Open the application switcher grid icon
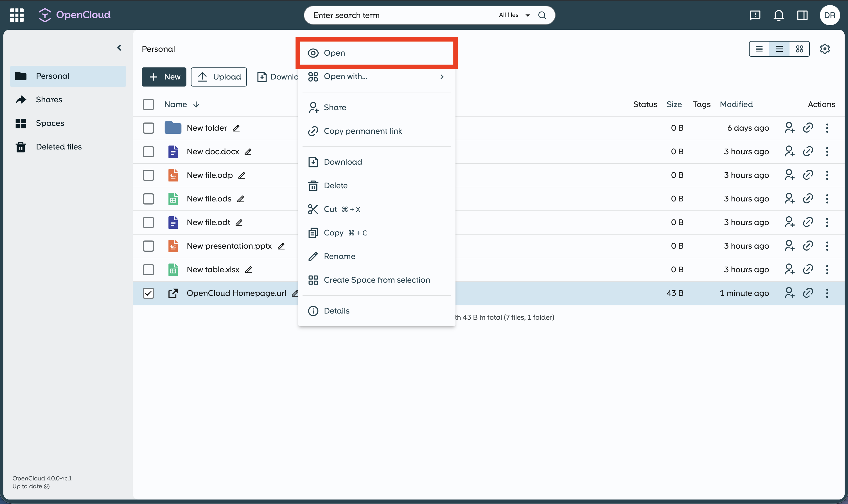 click(17, 15)
